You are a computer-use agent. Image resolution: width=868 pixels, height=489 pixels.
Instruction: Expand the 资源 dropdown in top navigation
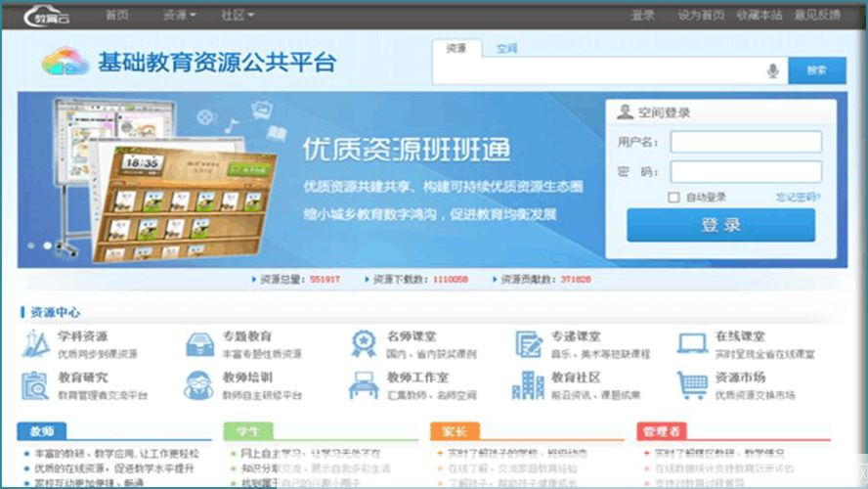coord(179,16)
